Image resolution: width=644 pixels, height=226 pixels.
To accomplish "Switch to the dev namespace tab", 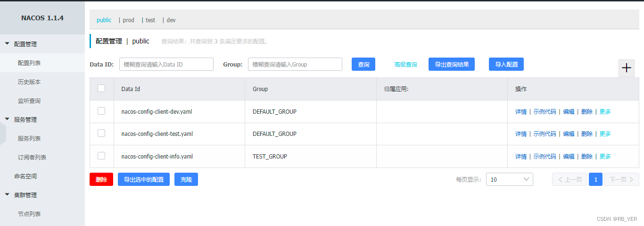I will pos(171,20).
